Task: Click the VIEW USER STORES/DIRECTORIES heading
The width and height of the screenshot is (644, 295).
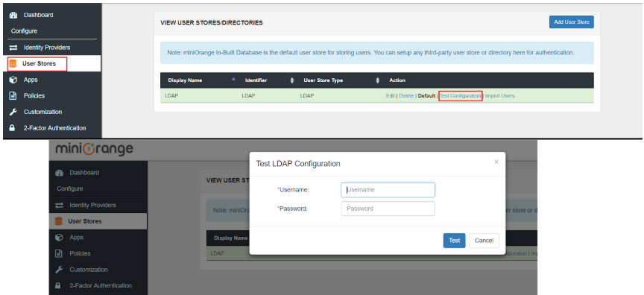Action: coord(212,23)
